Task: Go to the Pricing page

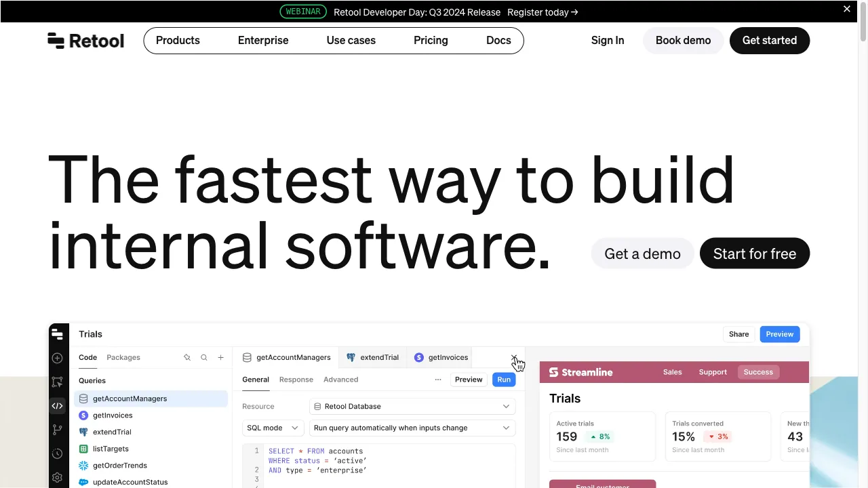Action: pyautogui.click(x=431, y=41)
